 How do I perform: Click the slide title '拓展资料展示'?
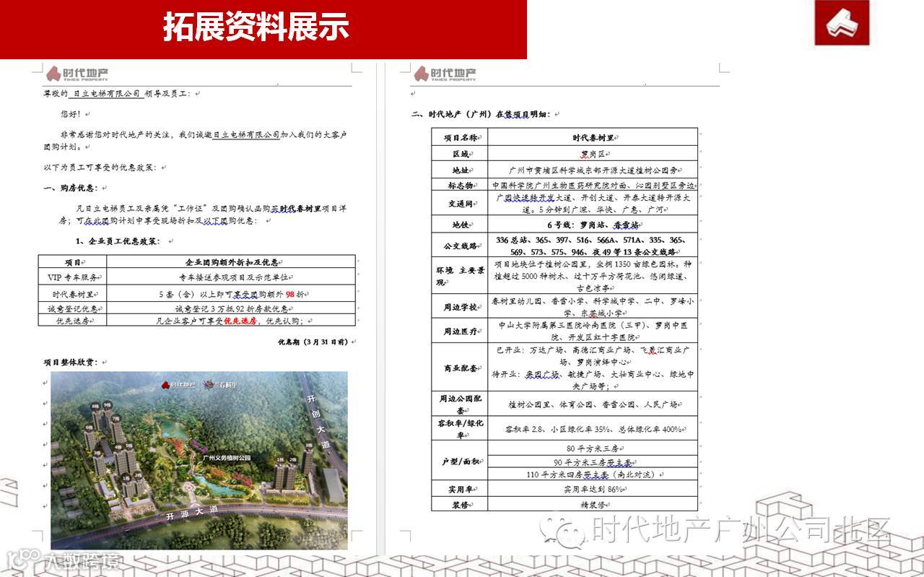[x=256, y=27]
